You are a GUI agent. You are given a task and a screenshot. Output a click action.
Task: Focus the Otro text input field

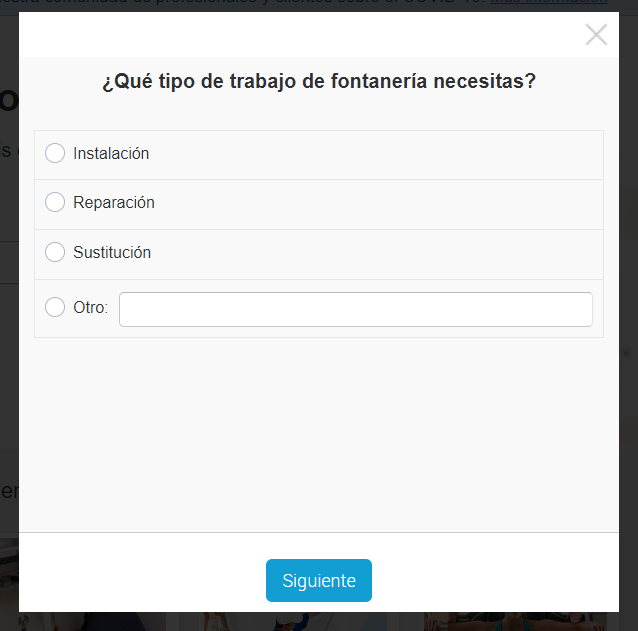355,309
